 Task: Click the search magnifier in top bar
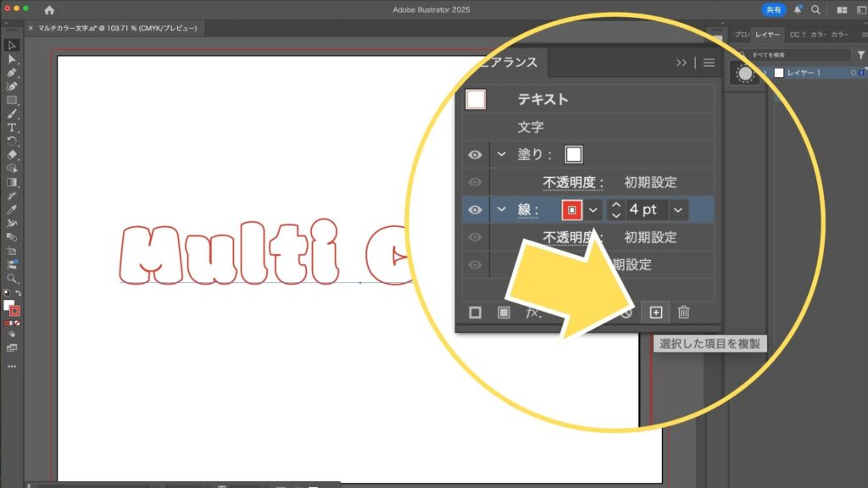(x=815, y=10)
